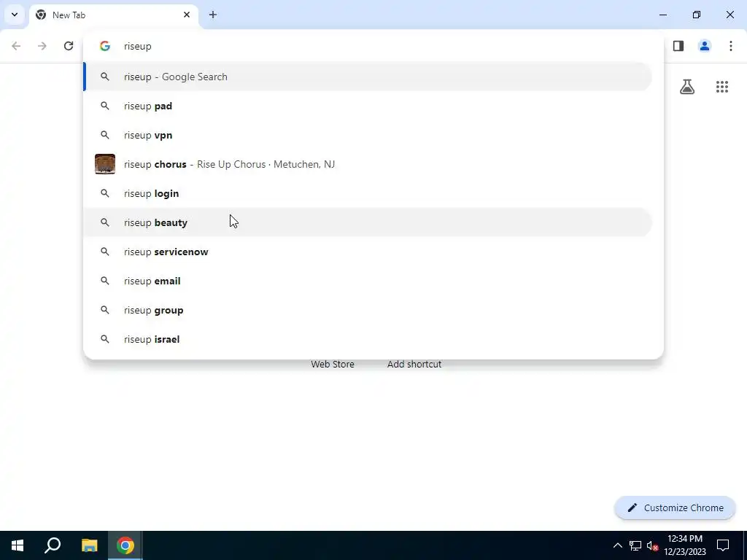Choose the 'riseup israel' suggestion
Image resolution: width=747 pixels, height=560 pixels.
[x=368, y=339]
